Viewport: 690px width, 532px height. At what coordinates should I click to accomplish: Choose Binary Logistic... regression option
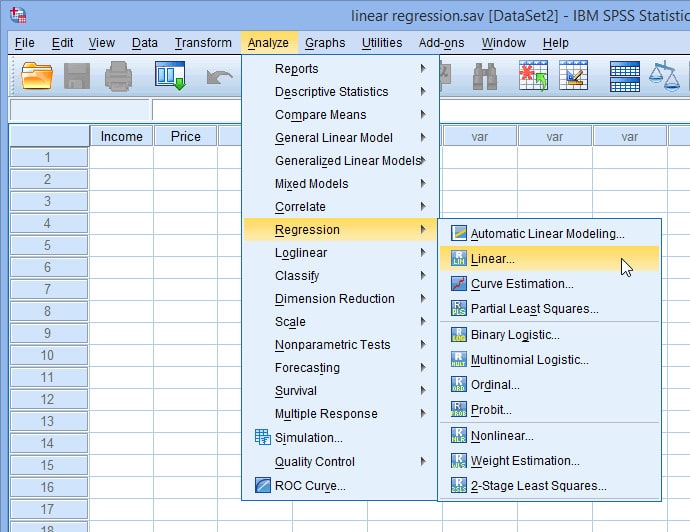point(515,335)
